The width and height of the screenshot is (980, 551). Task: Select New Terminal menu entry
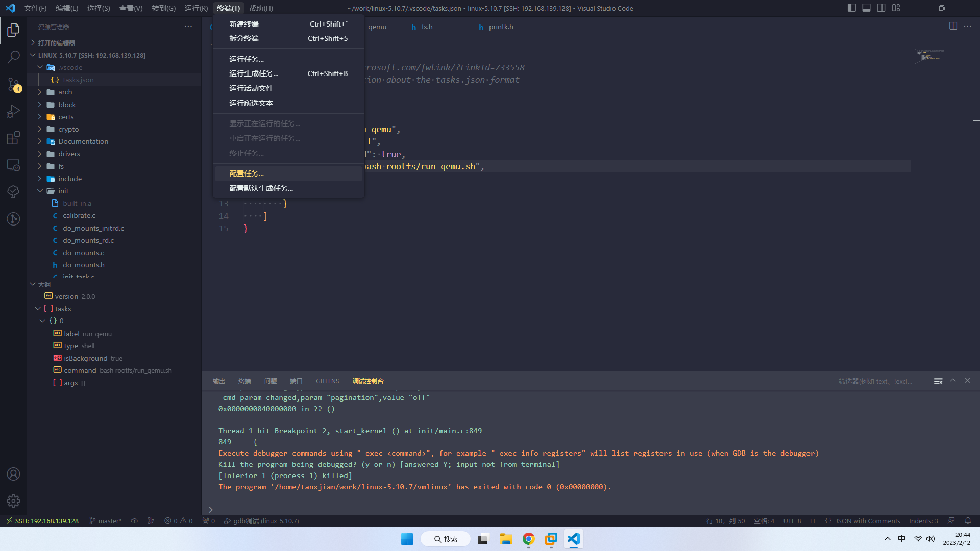(x=288, y=24)
